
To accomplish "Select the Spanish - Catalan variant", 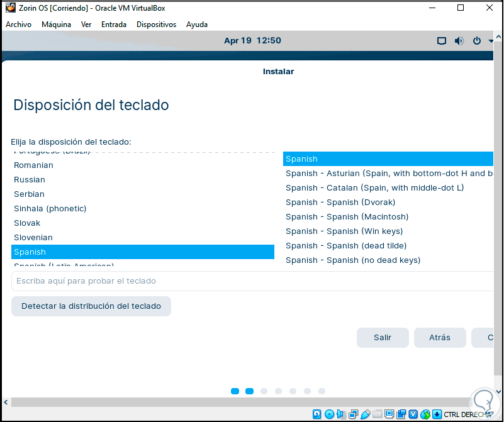I will (388, 187).
